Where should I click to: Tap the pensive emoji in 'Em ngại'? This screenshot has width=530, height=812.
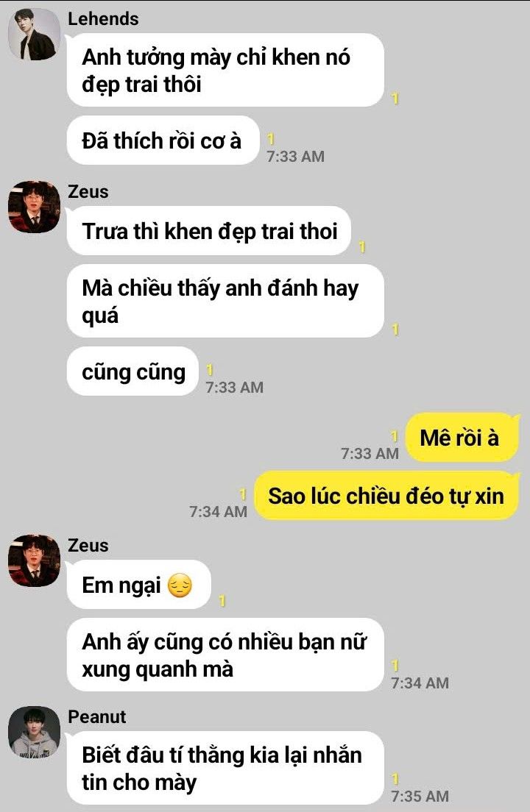pos(180,585)
